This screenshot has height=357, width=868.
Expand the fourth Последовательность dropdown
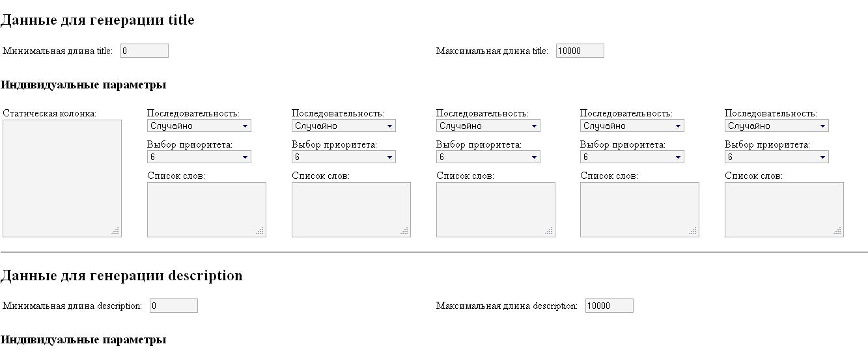click(x=632, y=126)
